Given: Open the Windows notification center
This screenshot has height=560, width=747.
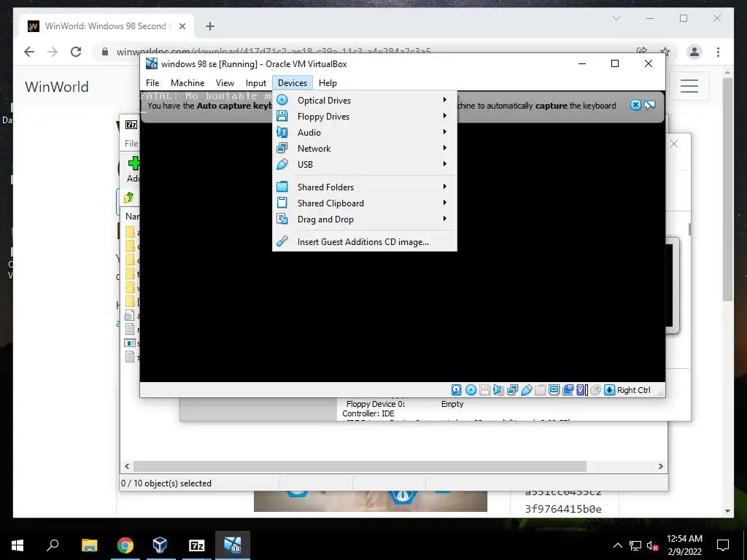Looking at the screenshot, I should (x=723, y=545).
